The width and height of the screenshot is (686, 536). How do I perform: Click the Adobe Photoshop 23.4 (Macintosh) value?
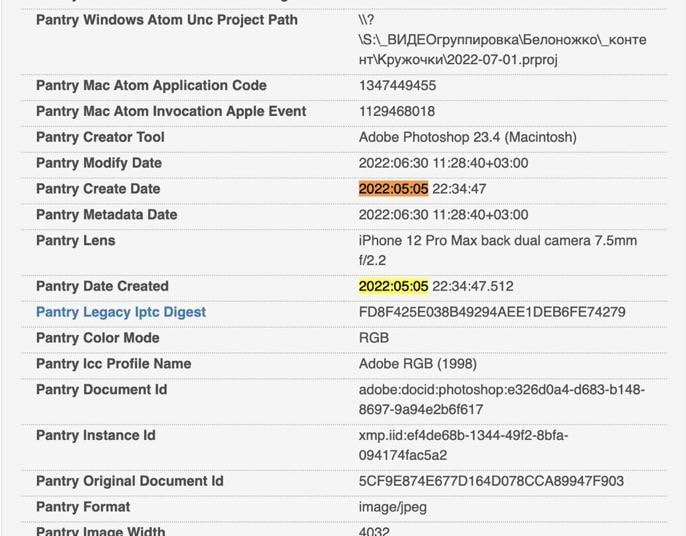[x=467, y=137]
